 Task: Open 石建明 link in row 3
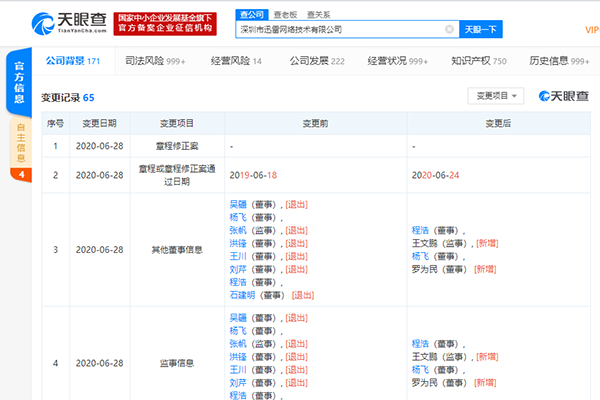point(242,295)
